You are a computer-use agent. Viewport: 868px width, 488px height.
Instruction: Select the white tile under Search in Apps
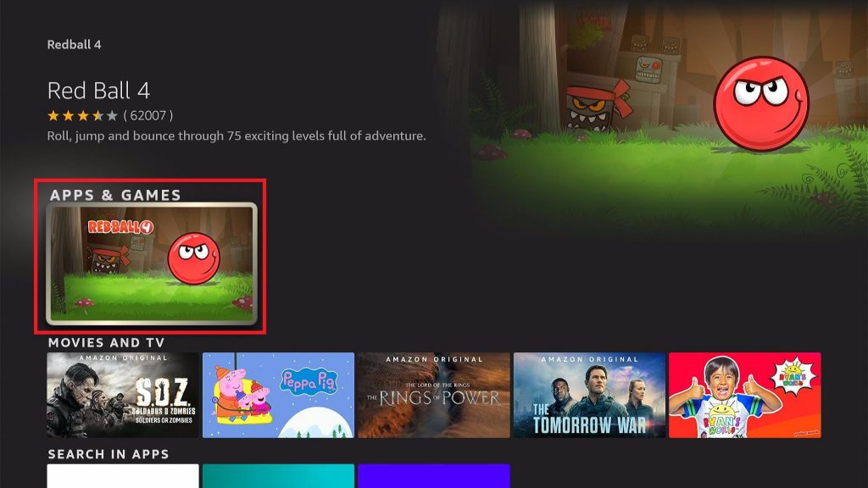point(123,476)
